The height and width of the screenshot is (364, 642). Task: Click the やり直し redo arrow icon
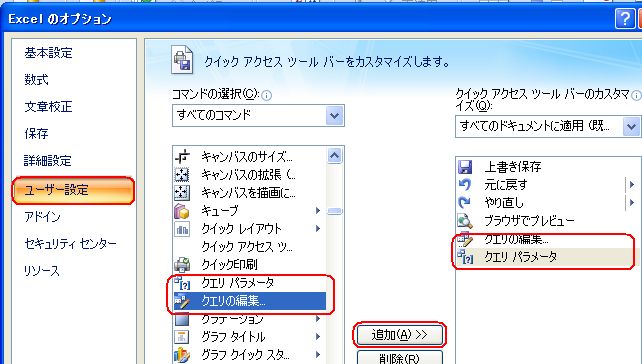click(465, 203)
